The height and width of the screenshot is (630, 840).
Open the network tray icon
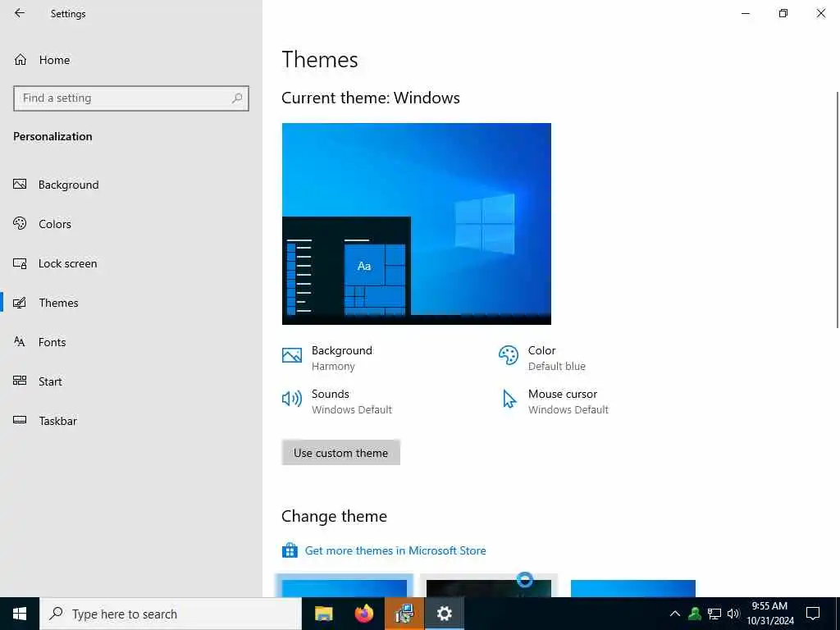(714, 614)
